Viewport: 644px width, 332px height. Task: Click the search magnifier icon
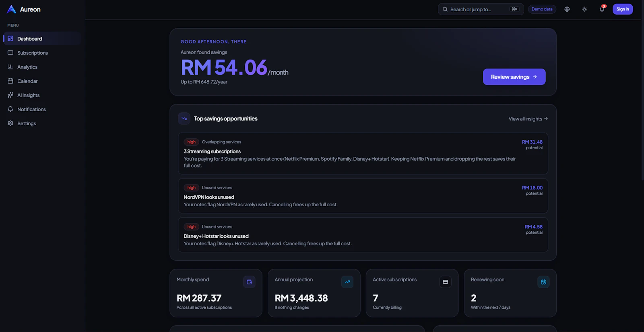pos(445,9)
